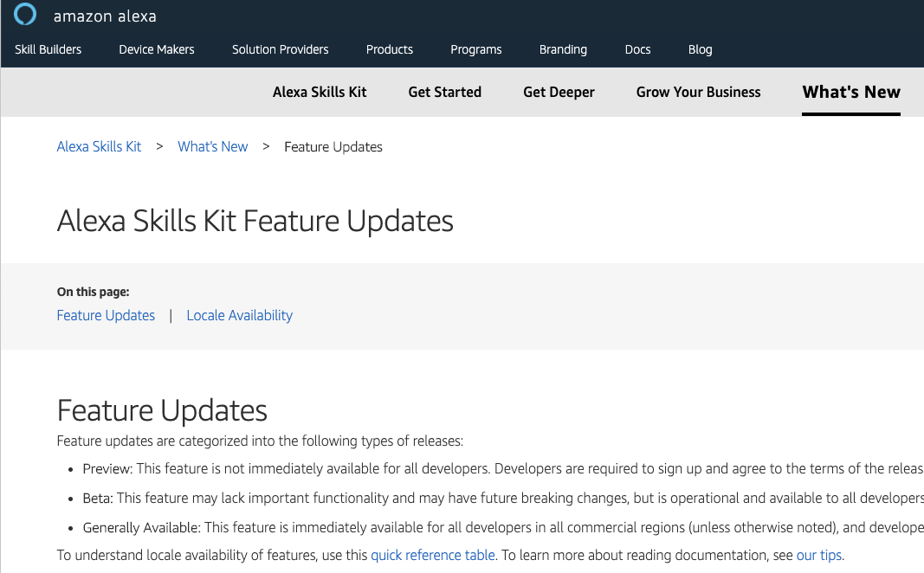
Task: Click the Alexa Skills Kit Feature Updates heading
Action: click(255, 222)
